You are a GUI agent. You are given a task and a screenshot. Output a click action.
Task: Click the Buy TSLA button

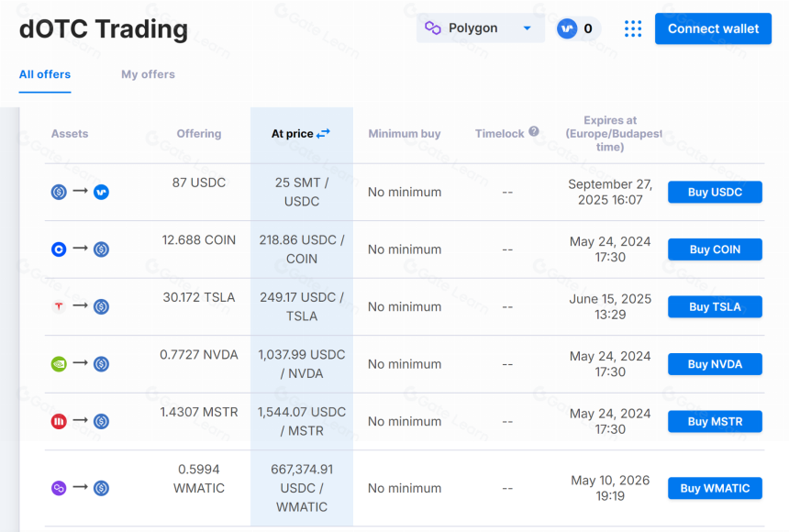715,306
